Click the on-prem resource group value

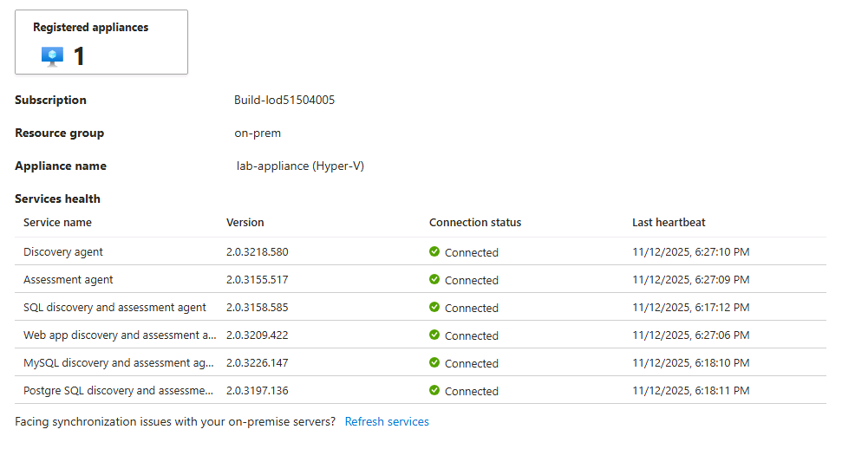(x=258, y=133)
